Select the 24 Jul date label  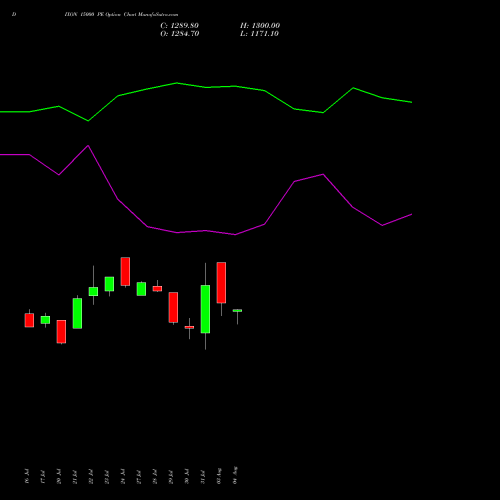tap(123, 476)
